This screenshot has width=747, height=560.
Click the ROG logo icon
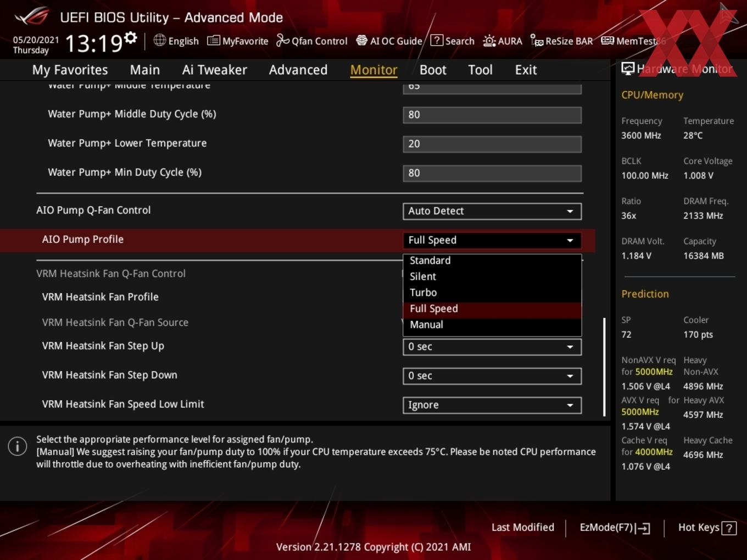32,16
